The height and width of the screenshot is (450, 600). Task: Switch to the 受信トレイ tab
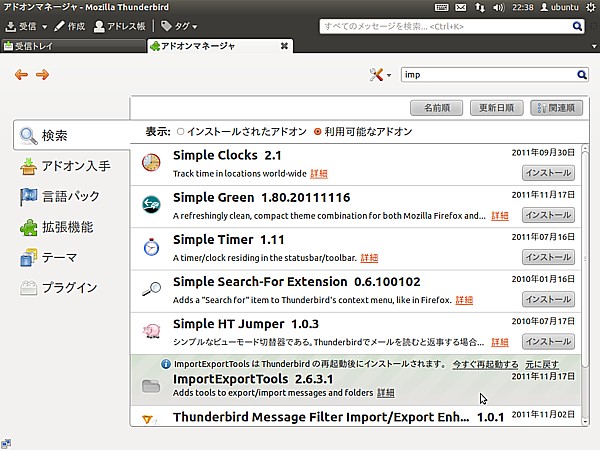click(x=73, y=46)
